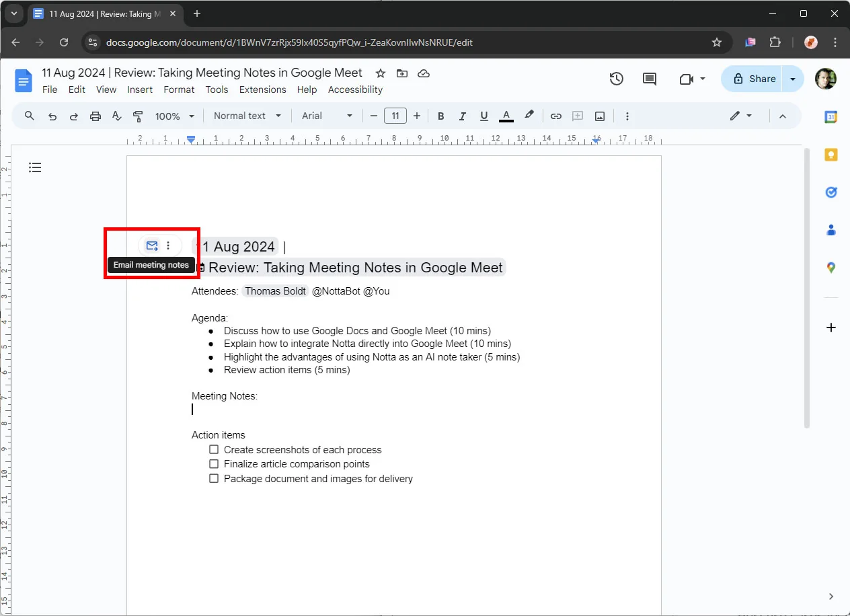Open the File menu
850x616 pixels.
[x=50, y=89]
